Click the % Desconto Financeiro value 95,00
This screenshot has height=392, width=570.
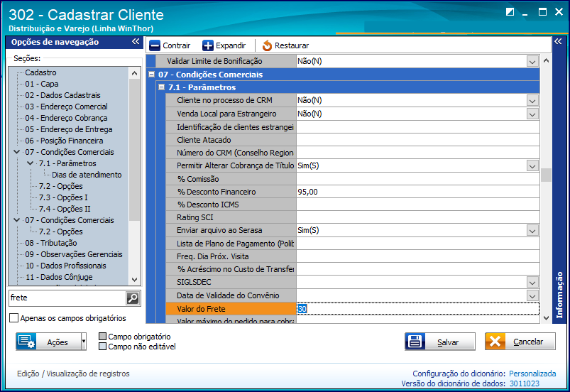307,192
